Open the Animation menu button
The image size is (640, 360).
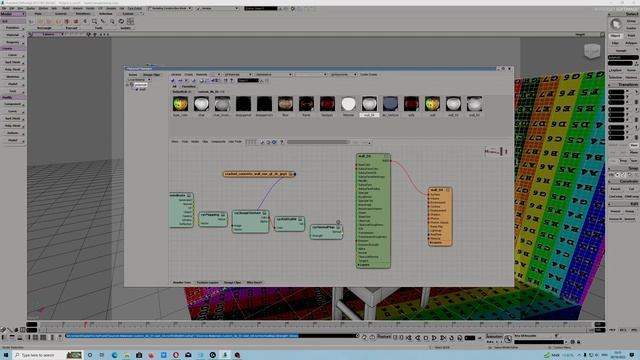click(x=494, y=336)
